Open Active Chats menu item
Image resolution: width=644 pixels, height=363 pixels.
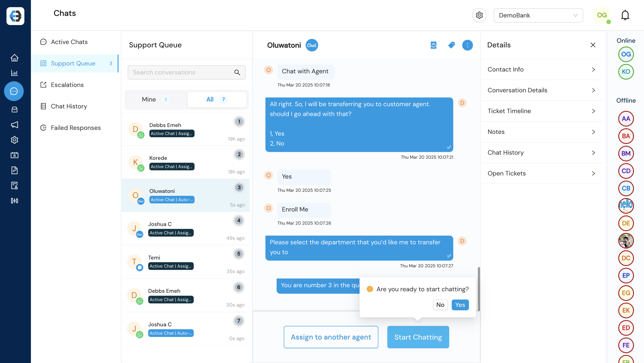point(75,42)
